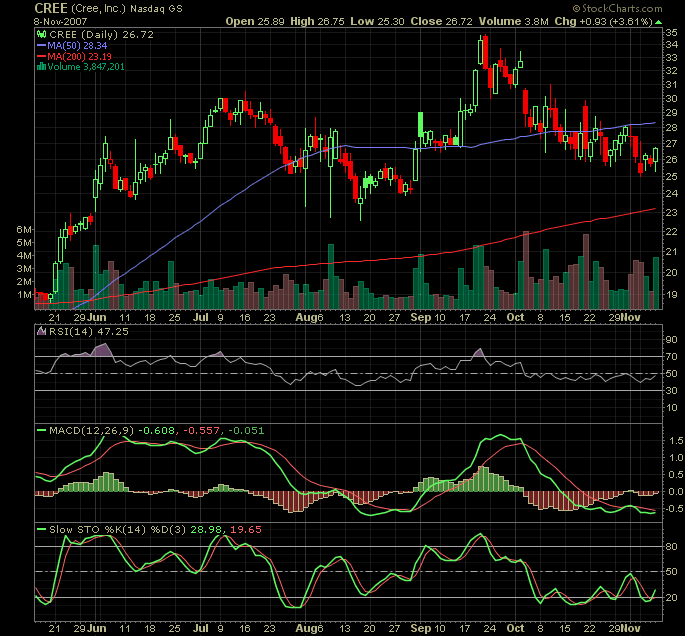The height and width of the screenshot is (636, 685).
Task: Click the MA(50) 28.34 legend label
Action: pyautogui.click(x=77, y=45)
